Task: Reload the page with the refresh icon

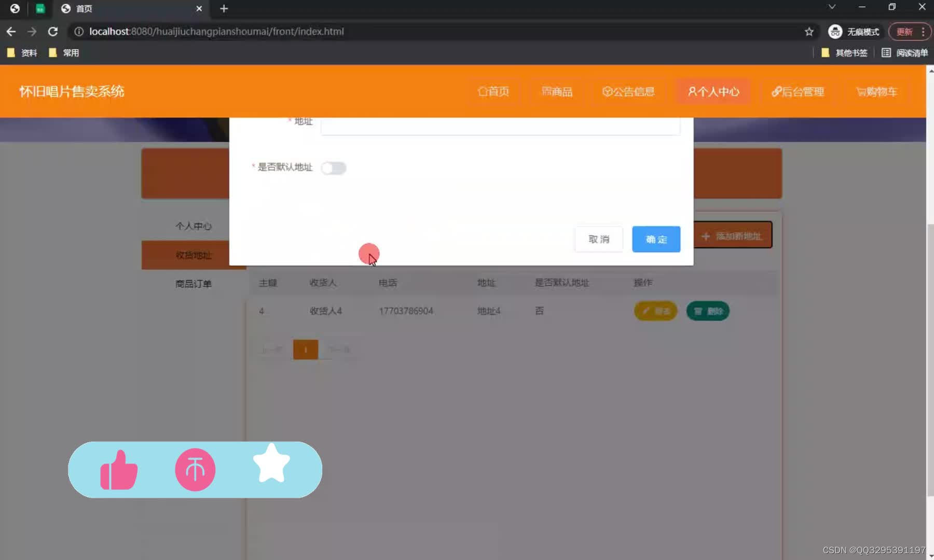Action: pos(53,32)
